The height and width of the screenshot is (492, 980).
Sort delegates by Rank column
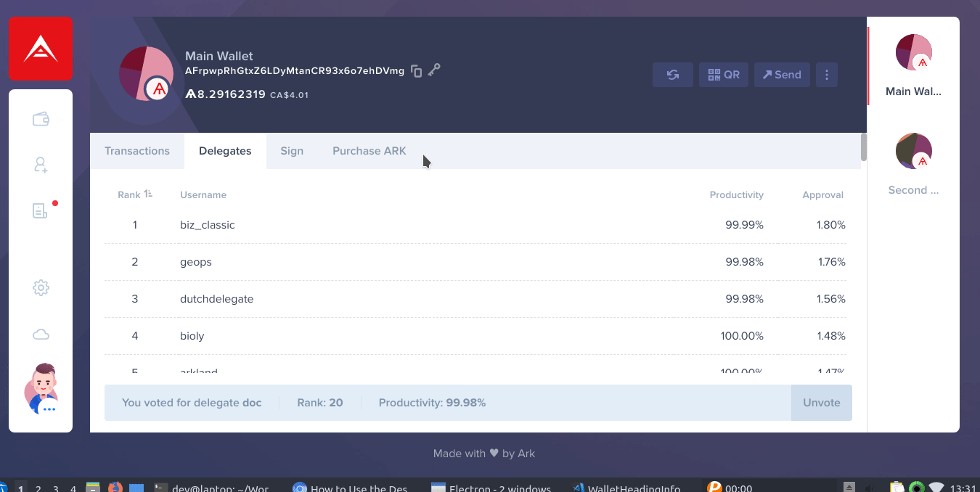click(x=135, y=194)
